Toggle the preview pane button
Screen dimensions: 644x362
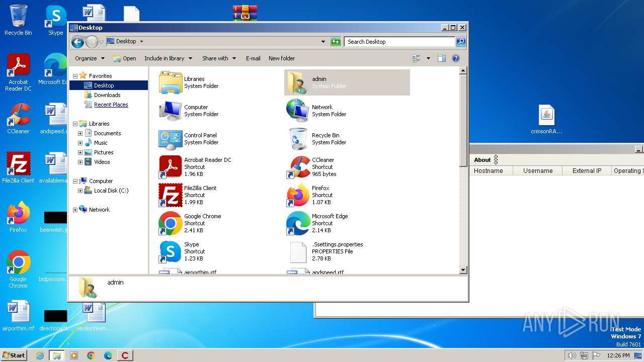441,58
